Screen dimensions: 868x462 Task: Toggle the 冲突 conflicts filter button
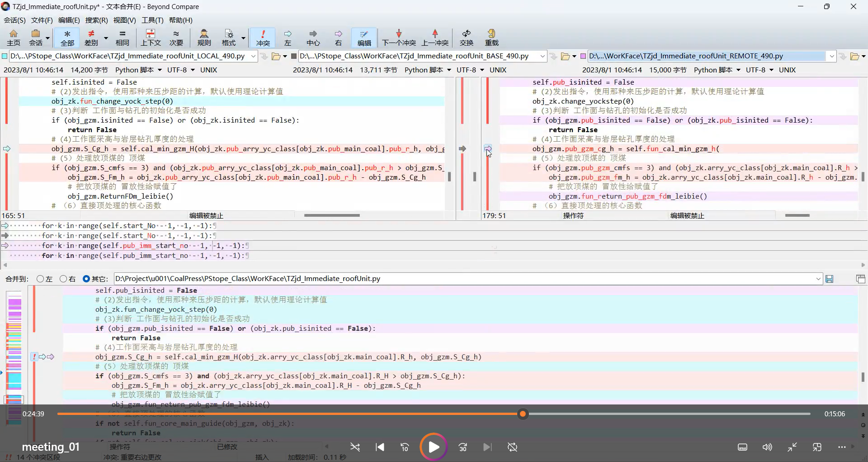tap(263, 38)
